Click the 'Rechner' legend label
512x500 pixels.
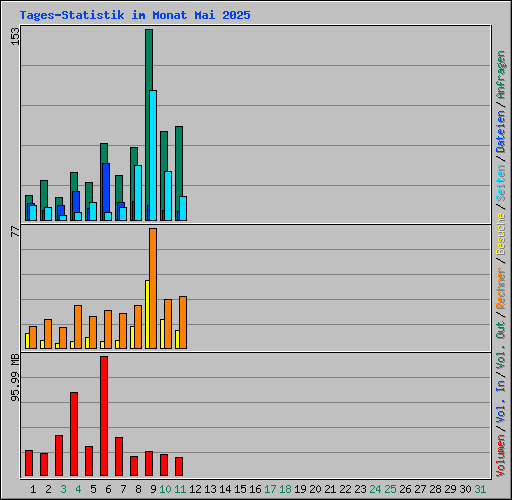pos(501,288)
